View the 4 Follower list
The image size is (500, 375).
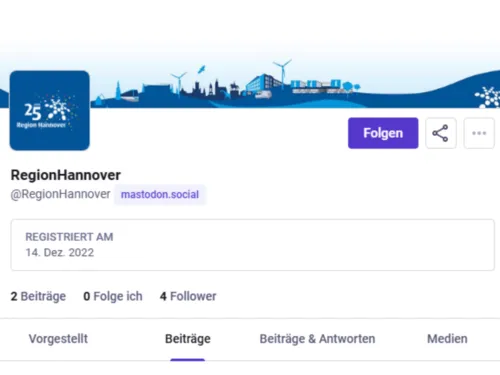pos(188,296)
